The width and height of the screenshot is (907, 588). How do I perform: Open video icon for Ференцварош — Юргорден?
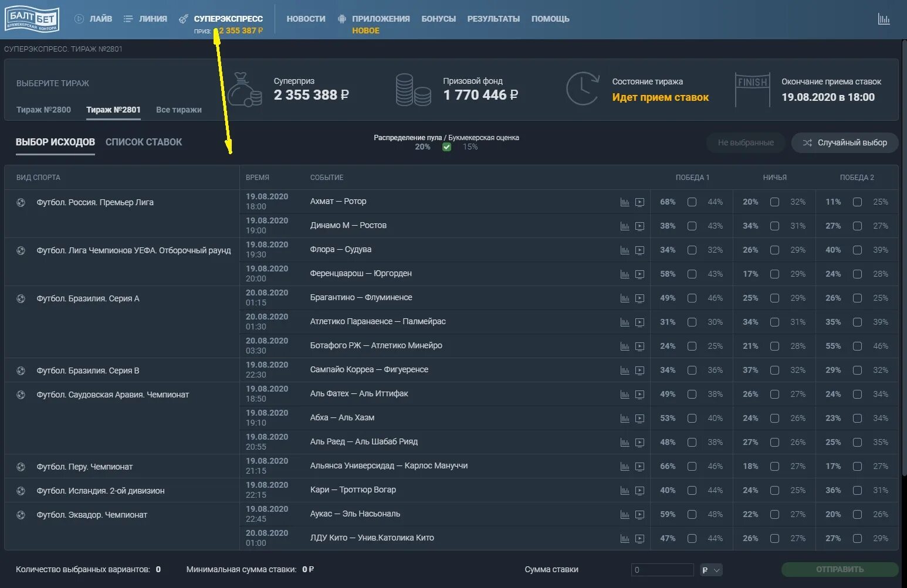(x=639, y=274)
